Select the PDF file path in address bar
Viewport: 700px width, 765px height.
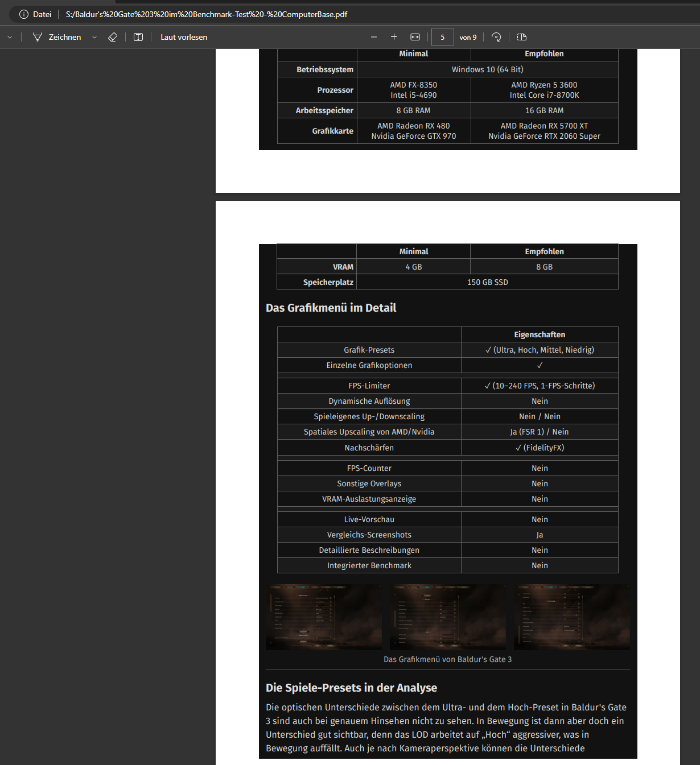click(207, 14)
